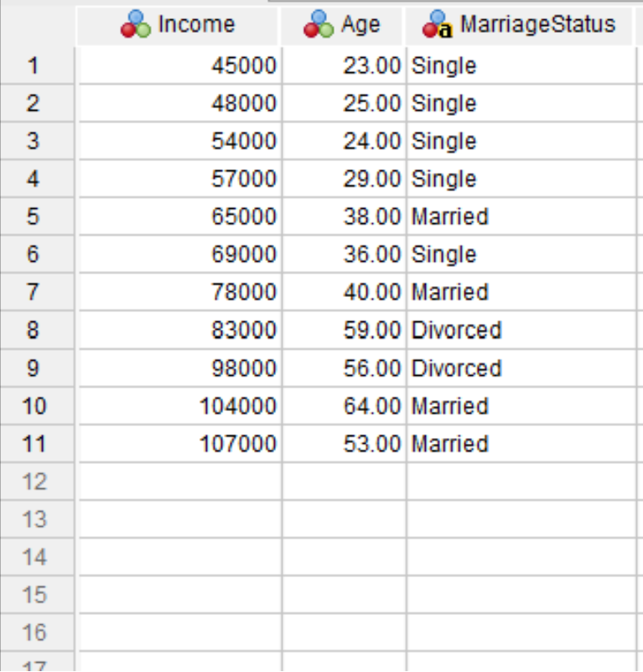Screen dimensions: 643x672
Task: Click the Income cell containing 45000
Action: pyautogui.click(x=180, y=65)
